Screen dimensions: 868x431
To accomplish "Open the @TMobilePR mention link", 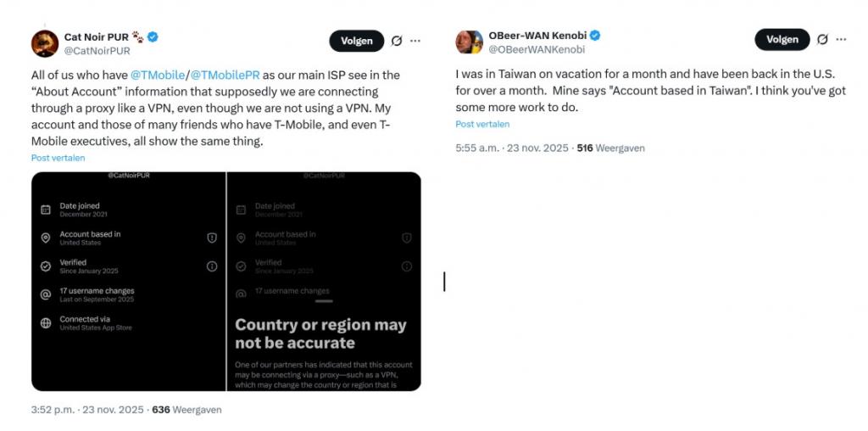I will click(x=221, y=76).
